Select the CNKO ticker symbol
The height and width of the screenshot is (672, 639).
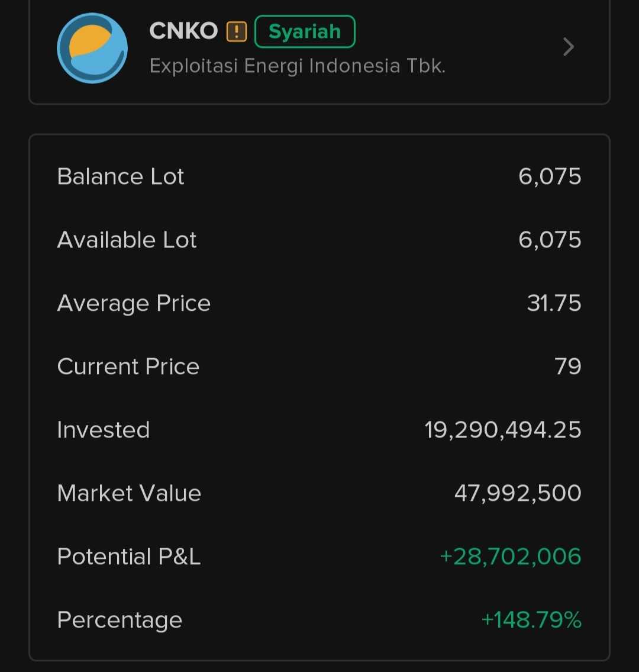tap(183, 31)
